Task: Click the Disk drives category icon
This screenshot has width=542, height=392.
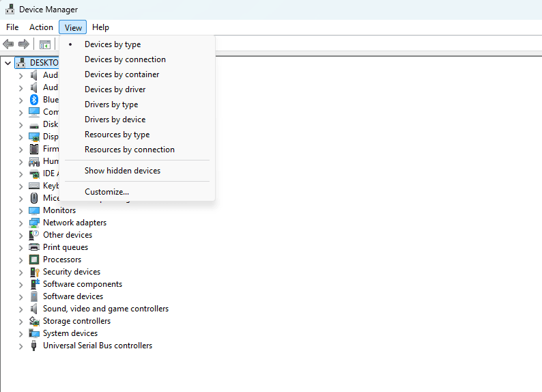Action: click(34, 126)
